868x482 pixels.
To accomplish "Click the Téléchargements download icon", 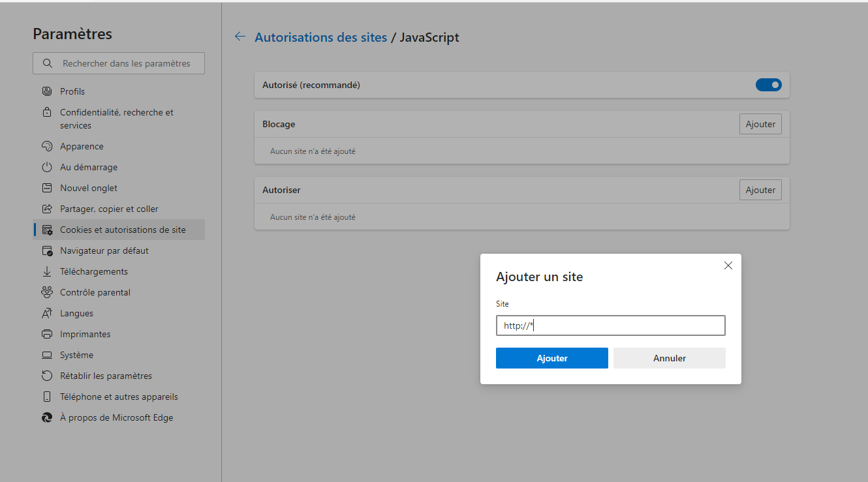I will [47, 271].
